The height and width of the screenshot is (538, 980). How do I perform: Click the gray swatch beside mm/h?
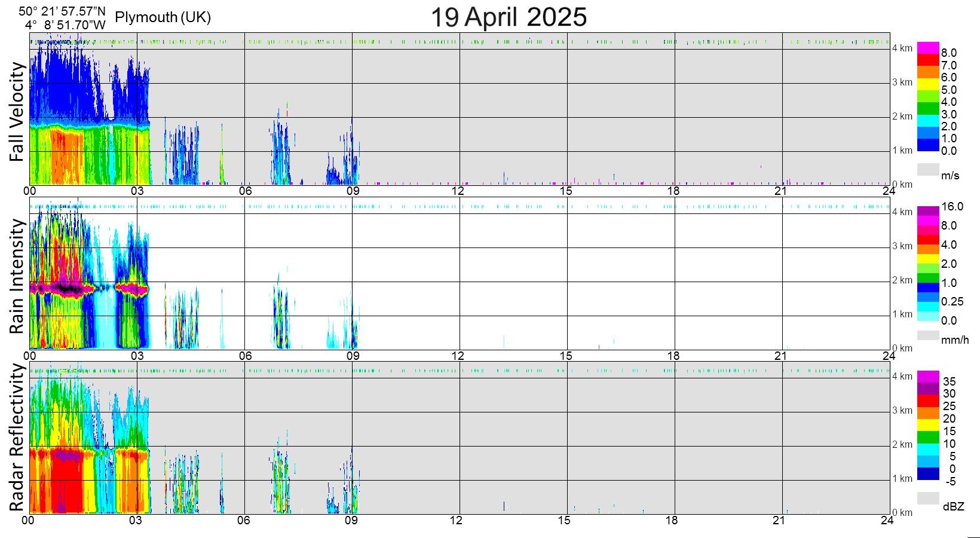tap(929, 335)
